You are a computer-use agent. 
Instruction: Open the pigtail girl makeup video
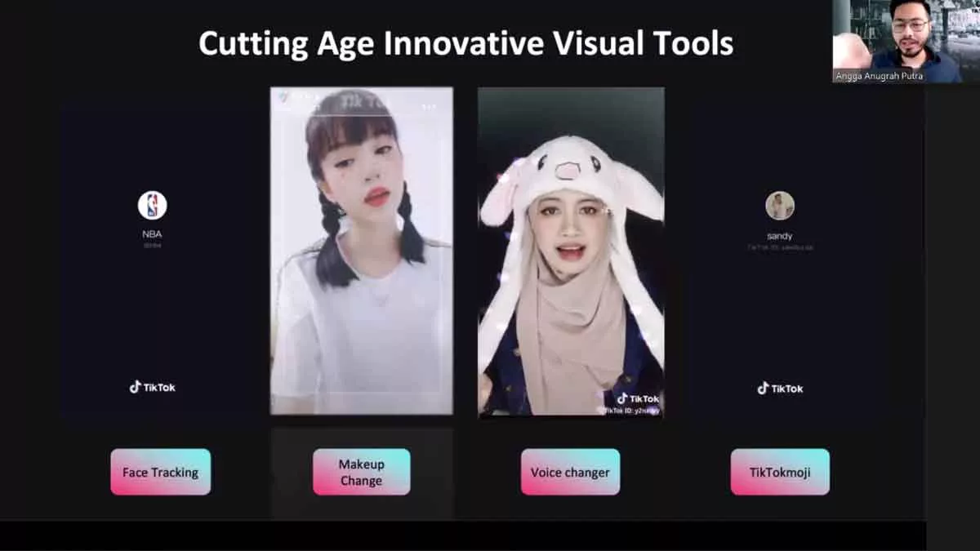tap(361, 251)
